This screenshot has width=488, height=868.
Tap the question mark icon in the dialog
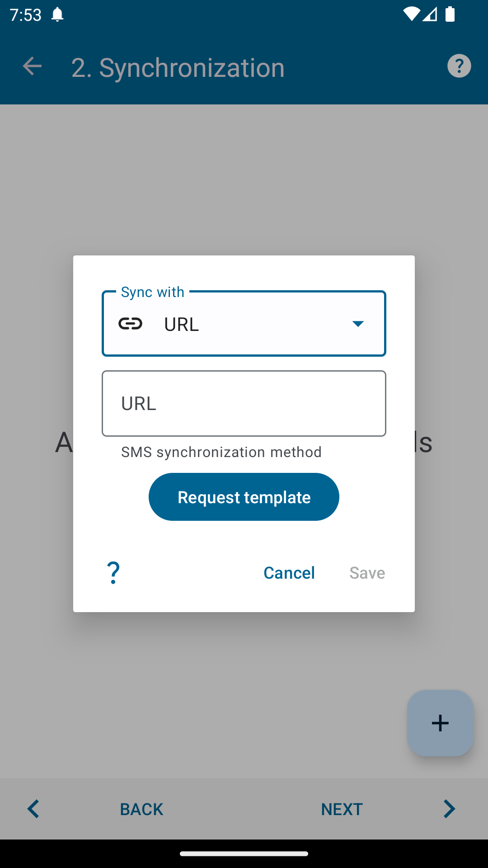click(113, 573)
